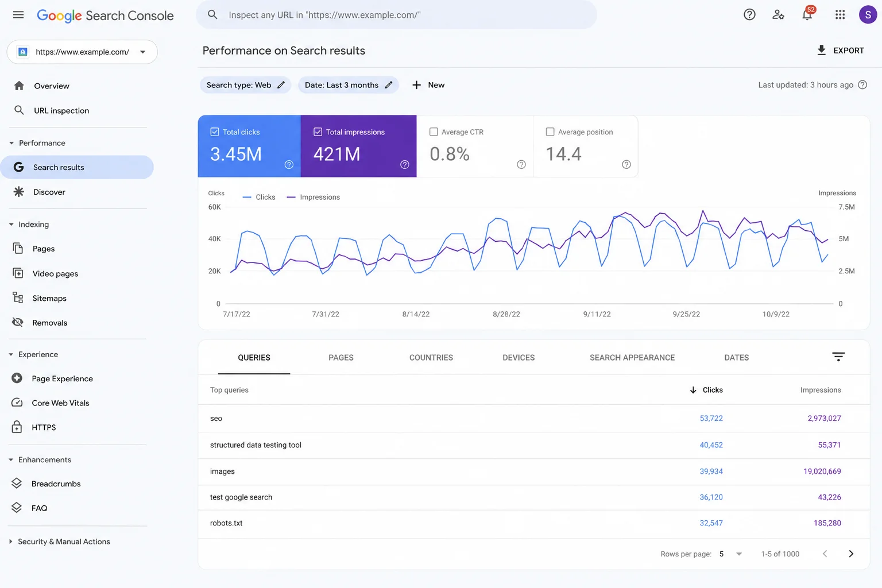
Task: Select 'test google search' query
Action: coord(534,497)
